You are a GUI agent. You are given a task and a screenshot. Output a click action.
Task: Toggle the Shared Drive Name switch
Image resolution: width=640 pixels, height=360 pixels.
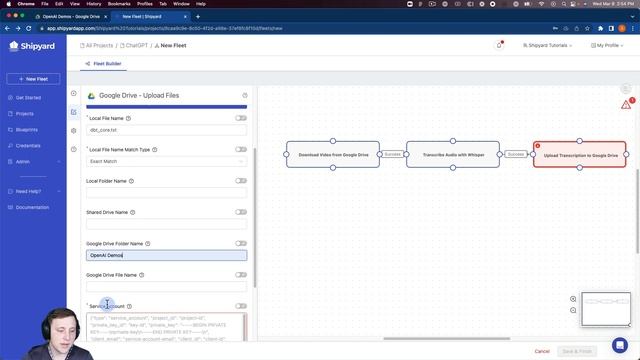[241, 212]
